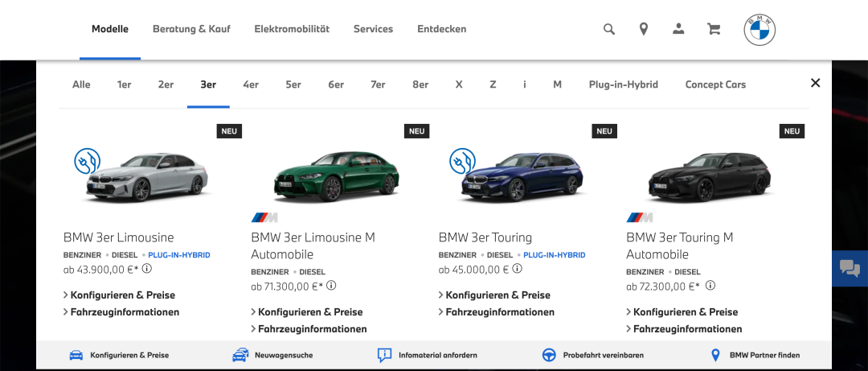Select the M models tab
The width and height of the screenshot is (868, 371).
(x=558, y=85)
